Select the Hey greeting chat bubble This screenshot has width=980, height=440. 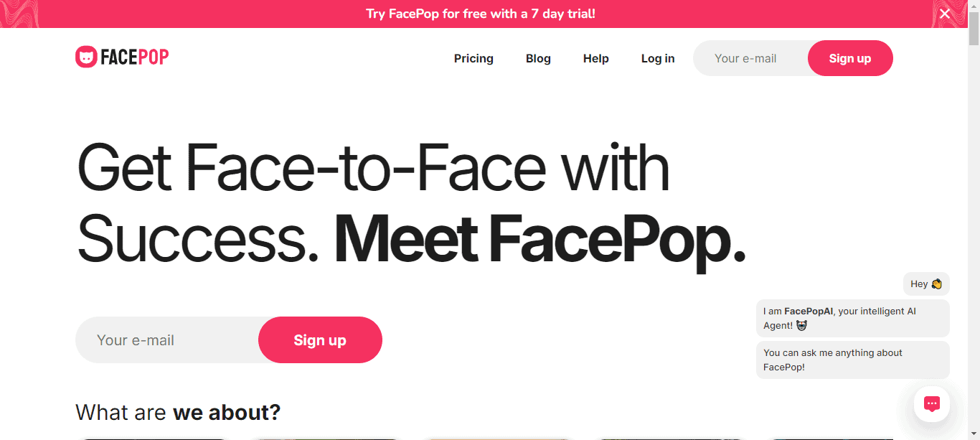pos(925,284)
